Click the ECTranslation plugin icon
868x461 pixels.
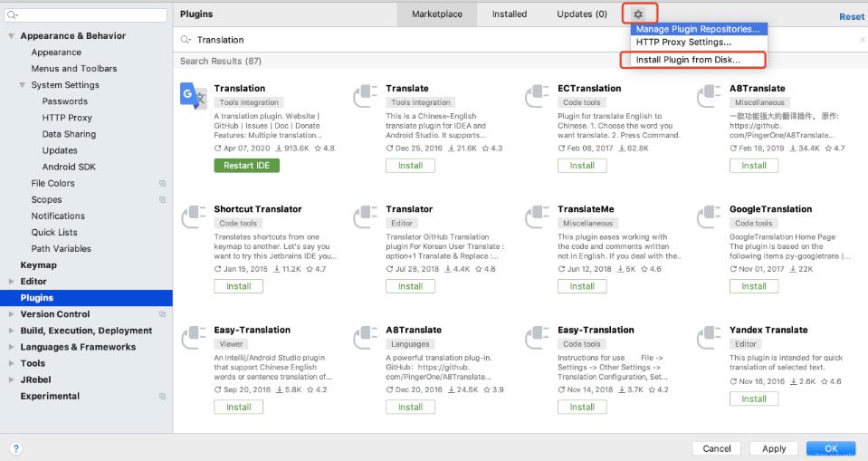click(537, 95)
